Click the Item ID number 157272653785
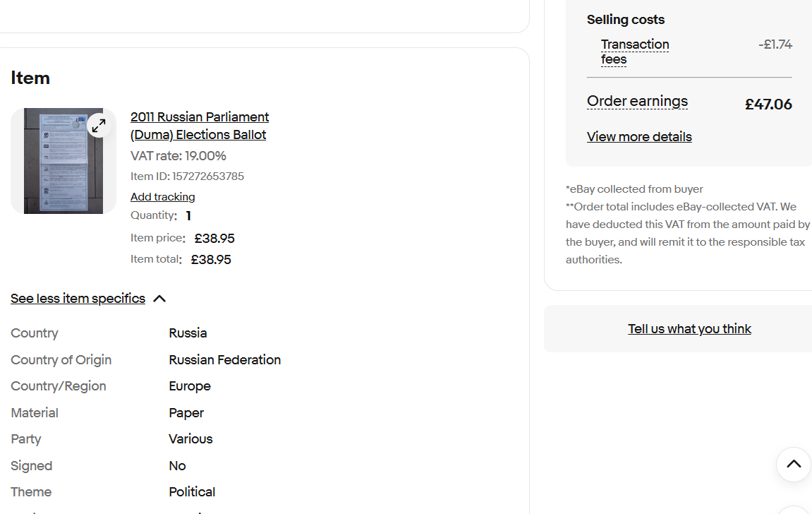This screenshot has width=812, height=514. pyautogui.click(x=208, y=177)
